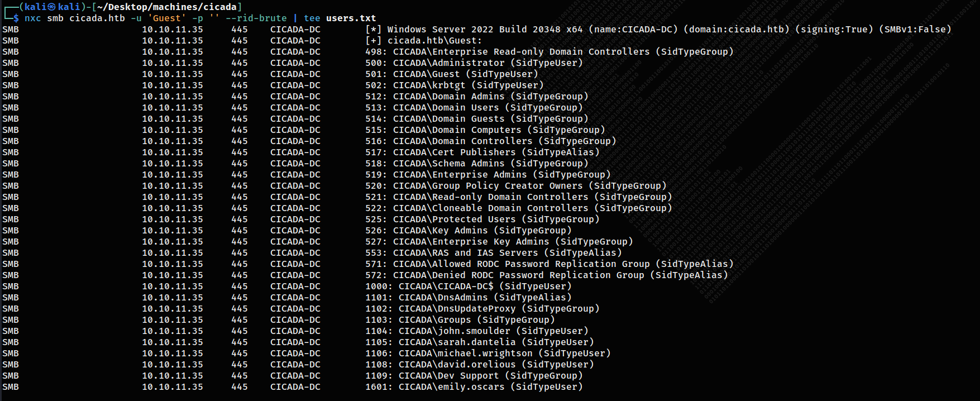Click the 1104: john.smoulder user entry
The height and width of the screenshot is (401, 980).
coord(477,331)
